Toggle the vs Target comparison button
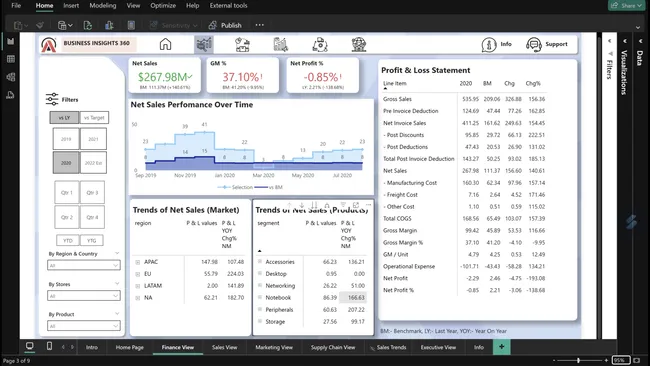The height and width of the screenshot is (366, 650). click(94, 118)
